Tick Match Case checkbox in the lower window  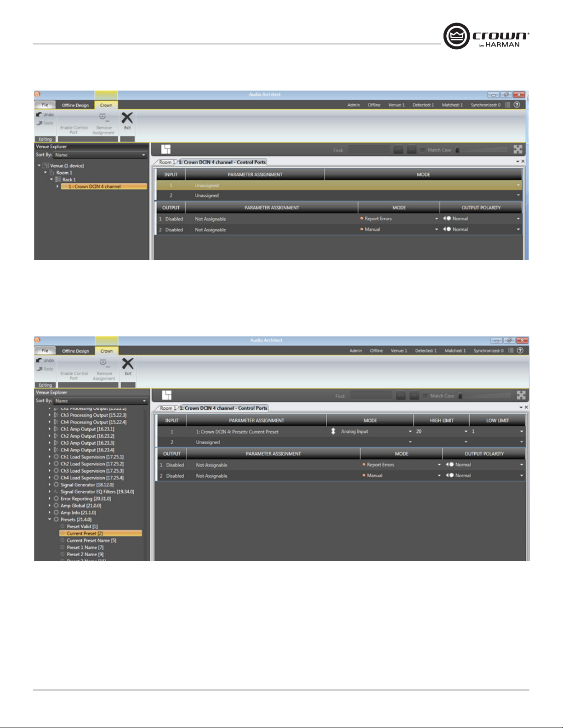coord(425,396)
